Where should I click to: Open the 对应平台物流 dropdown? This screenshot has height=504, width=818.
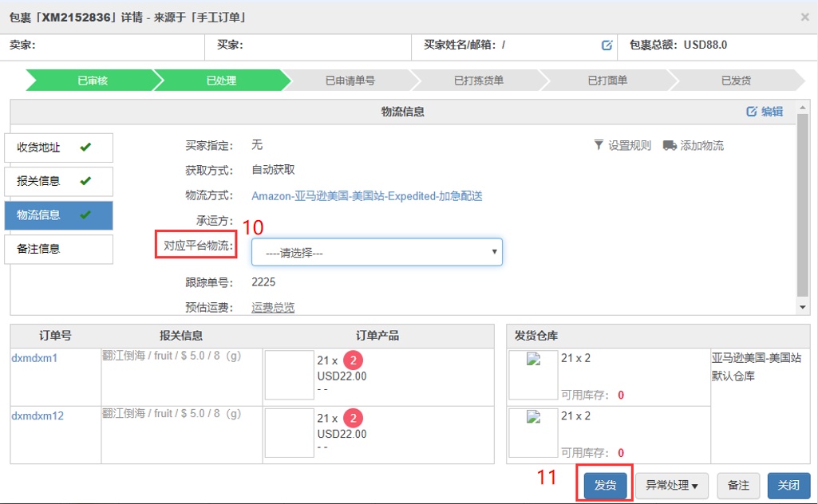[x=377, y=252]
